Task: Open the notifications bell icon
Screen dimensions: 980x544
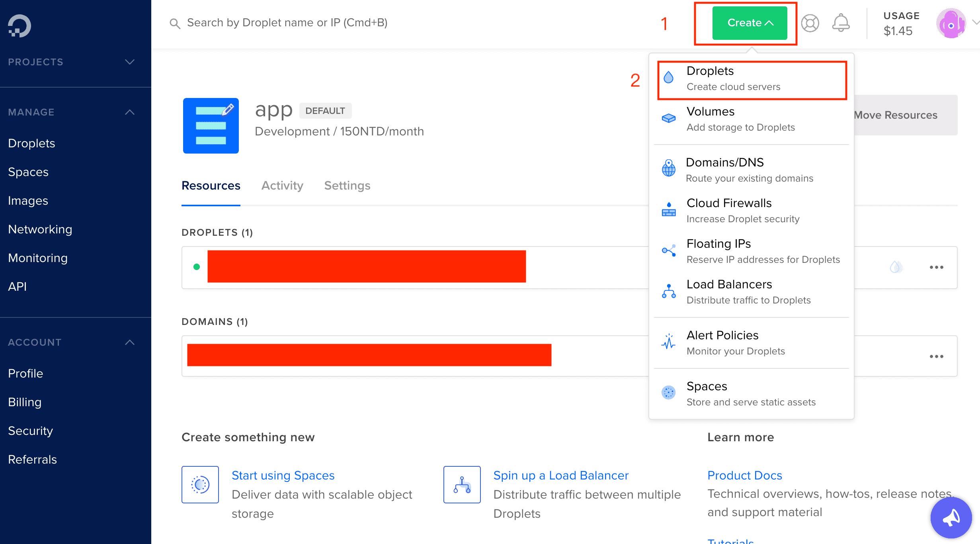Action: point(841,23)
